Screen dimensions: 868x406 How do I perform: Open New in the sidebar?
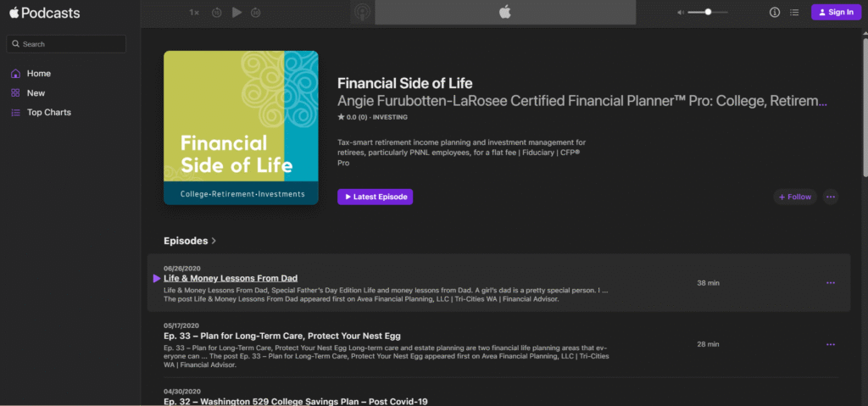[36, 93]
